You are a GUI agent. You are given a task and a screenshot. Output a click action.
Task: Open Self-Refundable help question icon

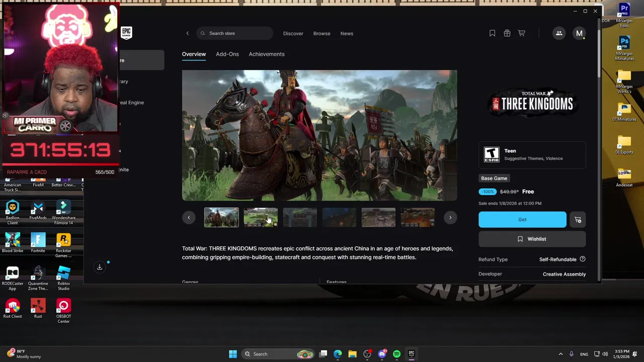pyautogui.click(x=583, y=259)
